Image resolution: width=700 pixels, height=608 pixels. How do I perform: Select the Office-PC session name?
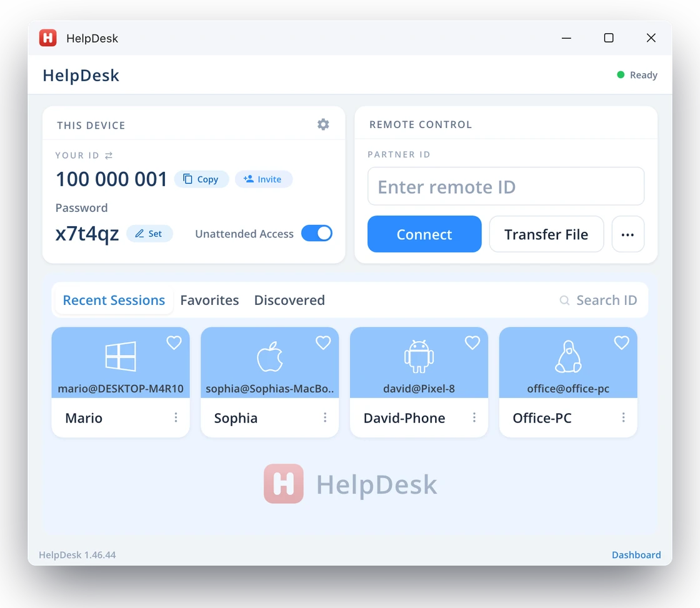tap(542, 418)
